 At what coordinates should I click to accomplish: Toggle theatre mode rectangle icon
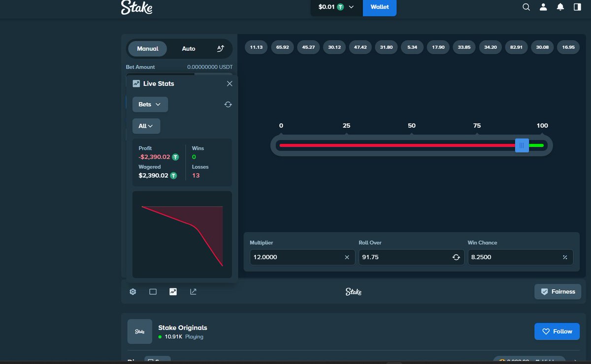point(153,292)
